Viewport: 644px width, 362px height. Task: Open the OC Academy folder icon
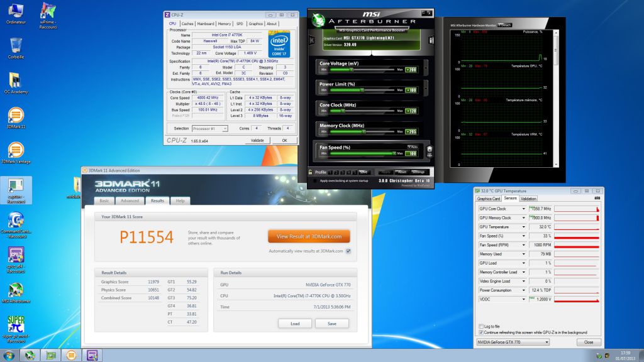coord(16,83)
